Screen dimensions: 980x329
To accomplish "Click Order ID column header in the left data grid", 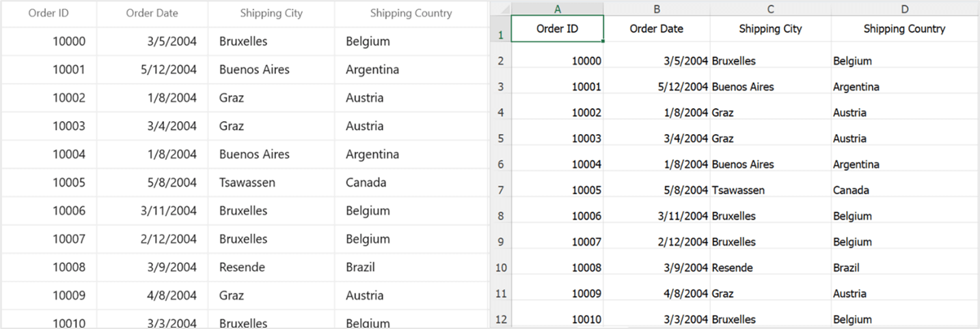I will [49, 13].
